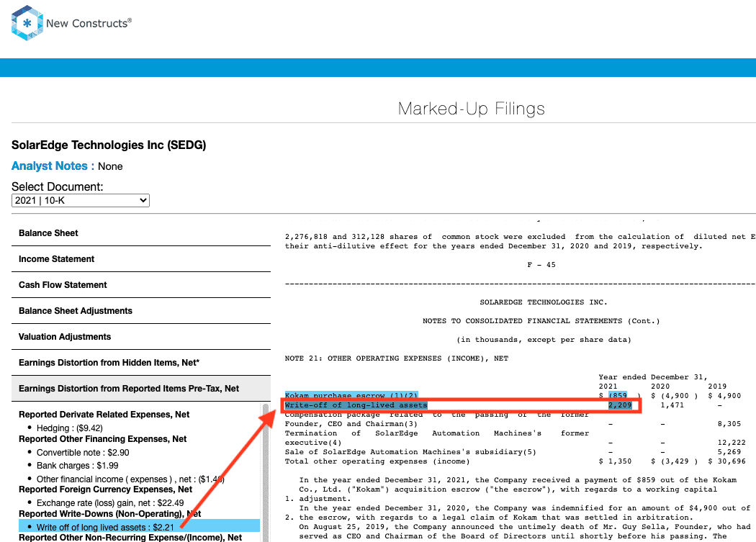Click the F - 45 page number
This screenshot has height=542, width=756.
click(541, 265)
